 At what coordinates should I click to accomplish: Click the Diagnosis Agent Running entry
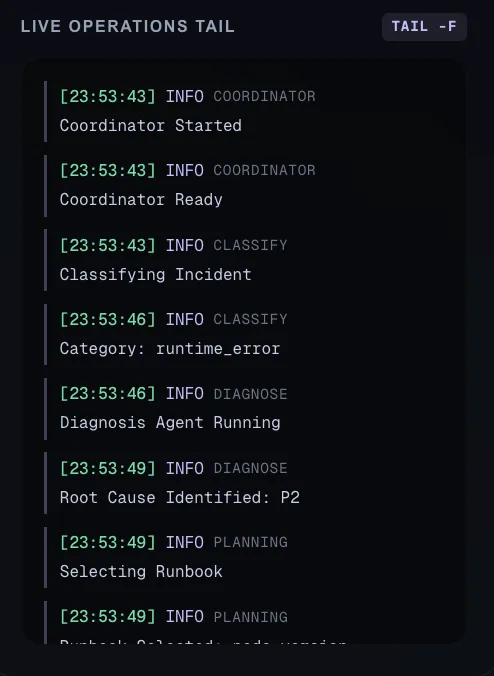(x=170, y=422)
